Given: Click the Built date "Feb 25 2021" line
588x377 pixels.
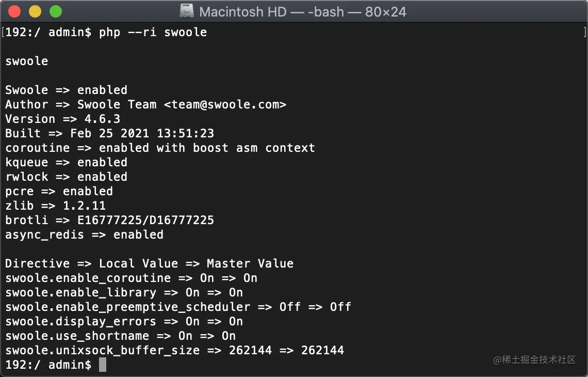Looking at the screenshot, I should 109,134.
